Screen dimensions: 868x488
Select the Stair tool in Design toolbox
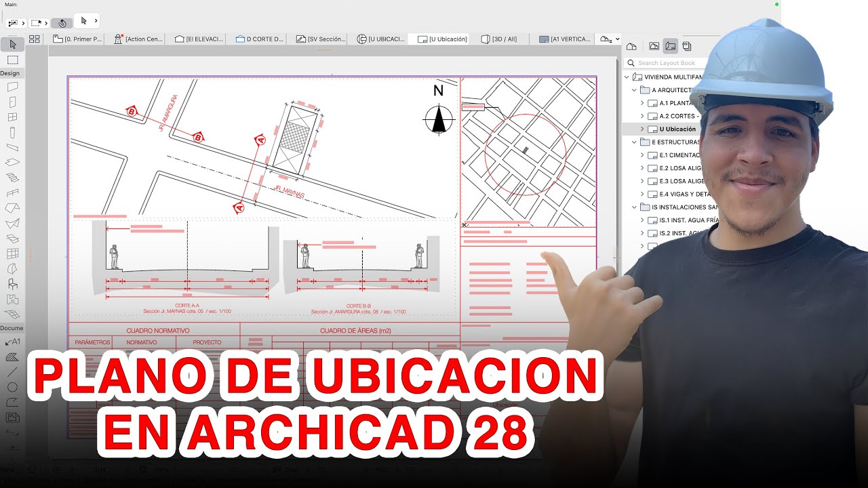(12, 178)
